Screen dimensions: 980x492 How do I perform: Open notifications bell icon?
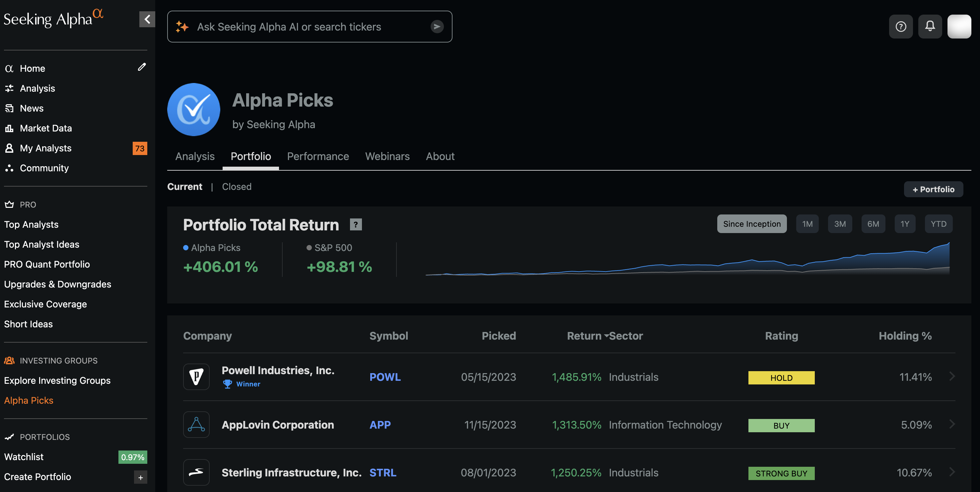[930, 27]
